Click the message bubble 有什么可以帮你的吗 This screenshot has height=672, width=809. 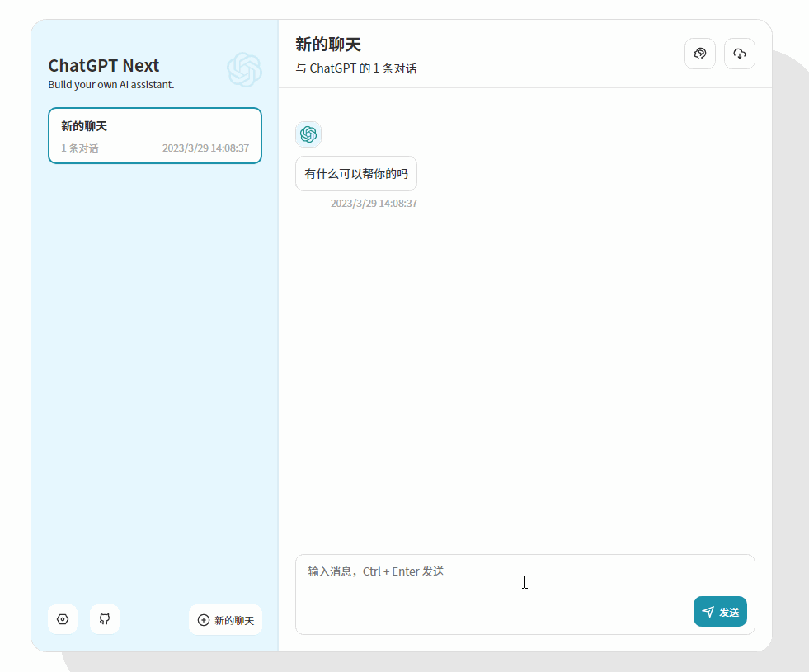click(355, 173)
